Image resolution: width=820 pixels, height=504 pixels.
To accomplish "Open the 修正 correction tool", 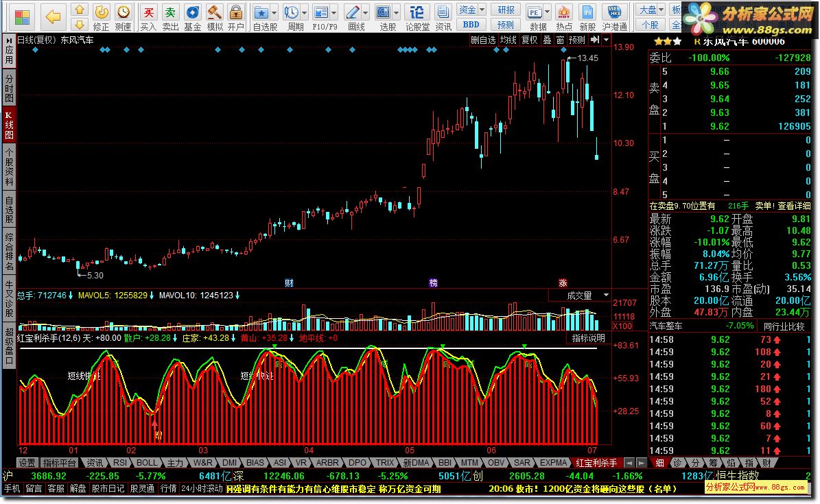I will tap(101, 17).
